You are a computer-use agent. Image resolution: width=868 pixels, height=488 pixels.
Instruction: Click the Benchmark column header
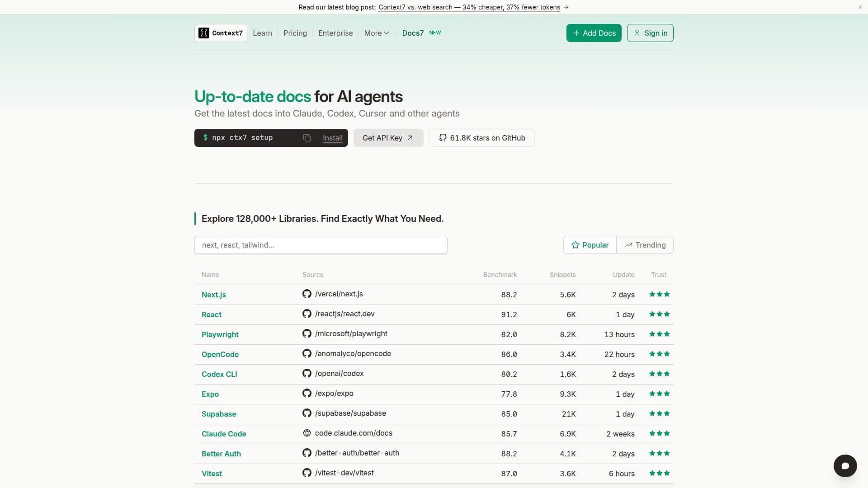pos(500,275)
